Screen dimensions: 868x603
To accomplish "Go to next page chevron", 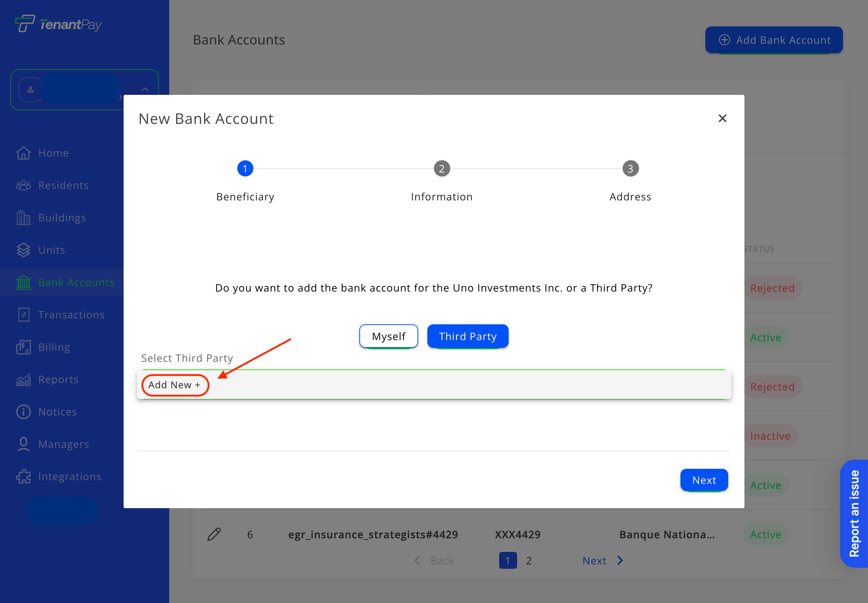I will (x=620, y=561).
